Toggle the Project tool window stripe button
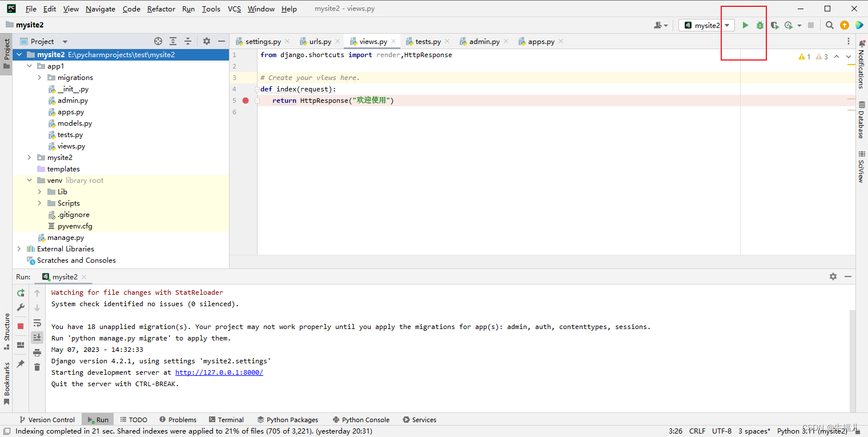The height and width of the screenshot is (437, 868). pyautogui.click(x=6, y=54)
